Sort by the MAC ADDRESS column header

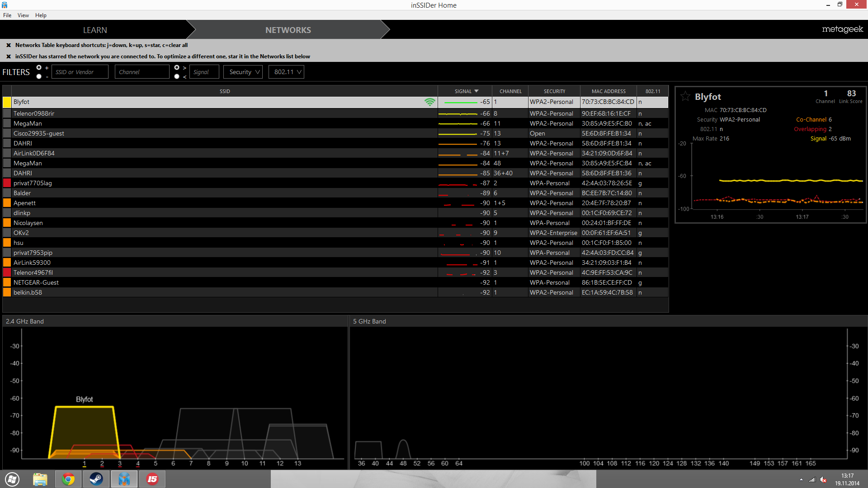609,91
